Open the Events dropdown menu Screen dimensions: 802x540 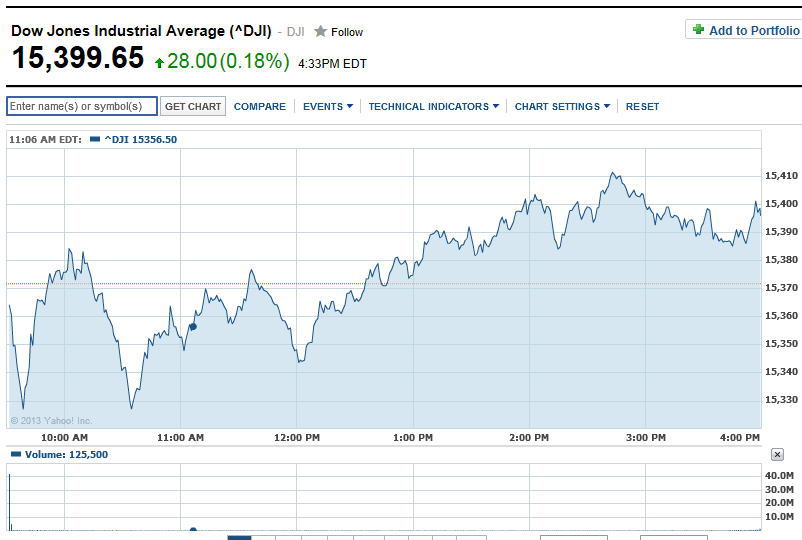[x=328, y=106]
